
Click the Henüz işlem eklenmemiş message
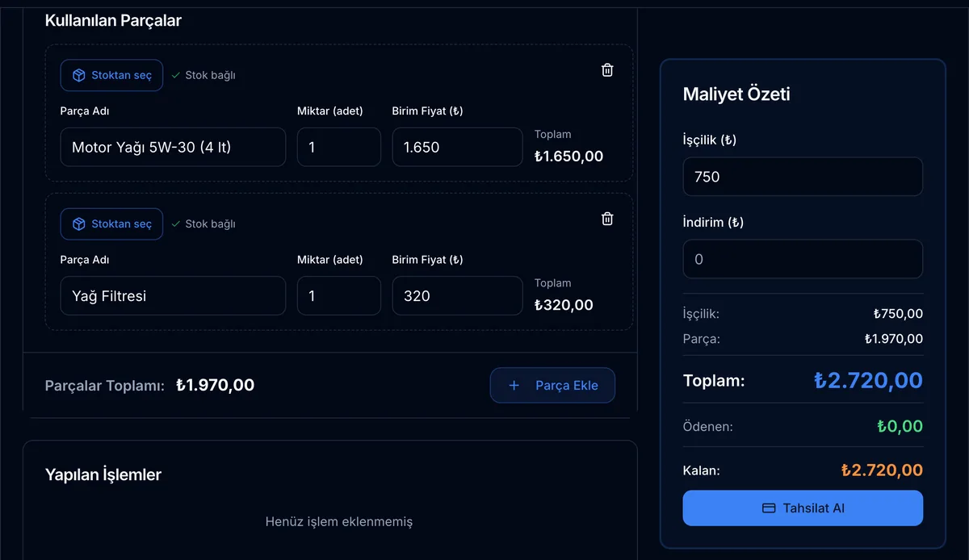(x=339, y=521)
